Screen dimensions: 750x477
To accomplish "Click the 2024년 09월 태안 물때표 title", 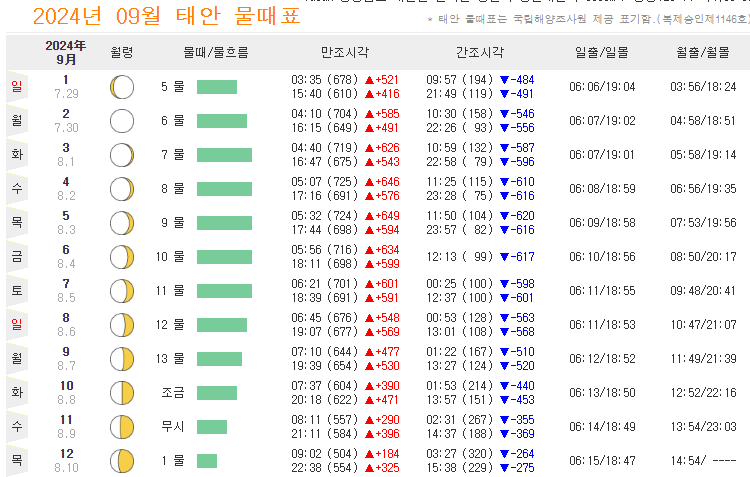I will (166, 16).
